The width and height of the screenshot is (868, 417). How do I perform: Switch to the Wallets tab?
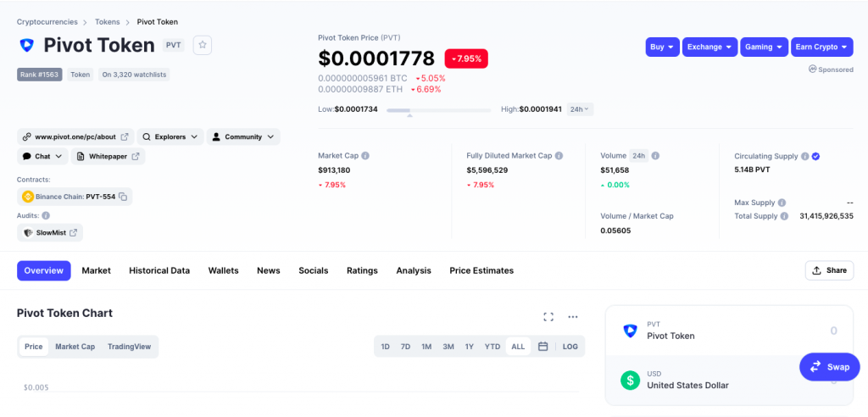[223, 271]
